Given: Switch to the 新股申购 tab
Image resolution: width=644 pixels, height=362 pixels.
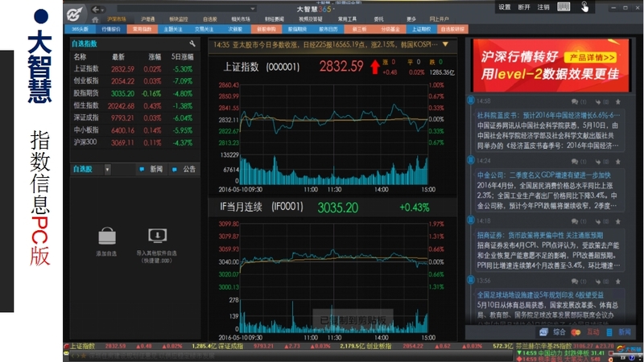Looking at the screenshot, I should (x=266, y=29).
